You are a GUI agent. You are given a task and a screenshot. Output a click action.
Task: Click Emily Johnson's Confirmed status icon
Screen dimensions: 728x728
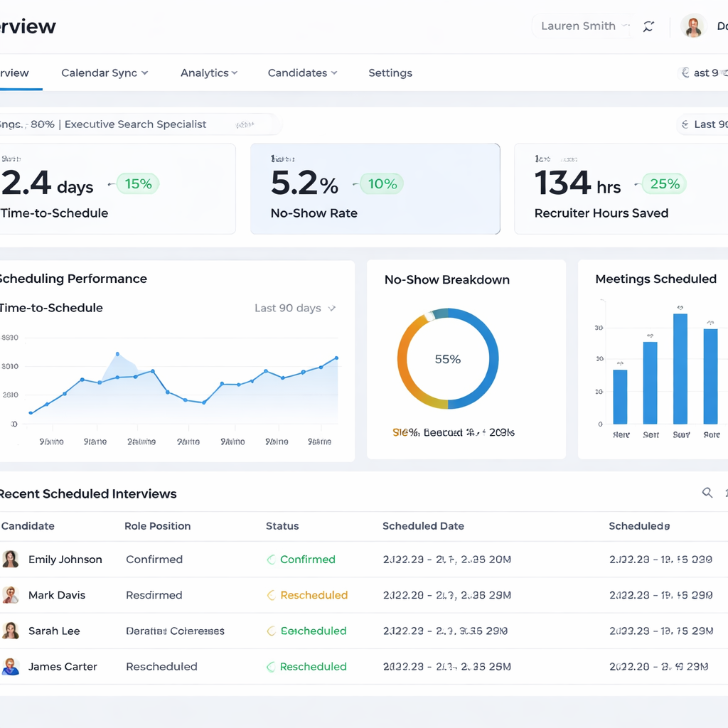click(271, 560)
